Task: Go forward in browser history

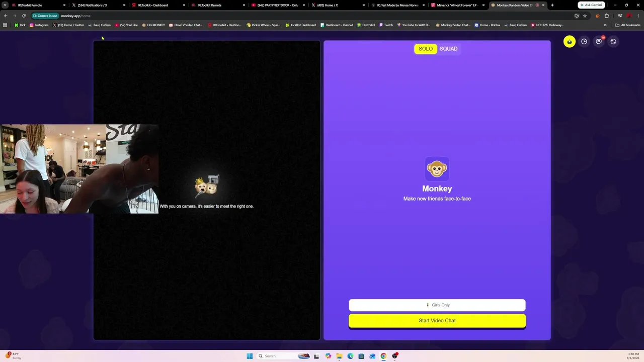Action: pos(15,16)
